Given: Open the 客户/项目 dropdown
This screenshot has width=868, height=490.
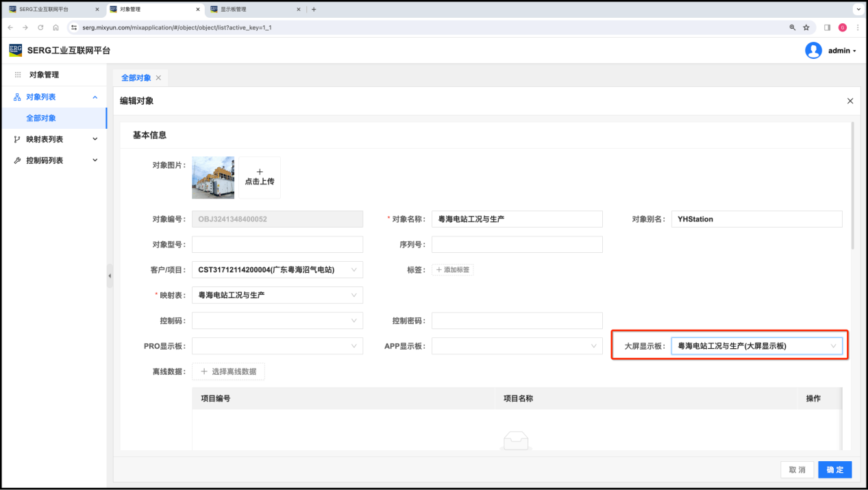Looking at the screenshot, I should (277, 270).
